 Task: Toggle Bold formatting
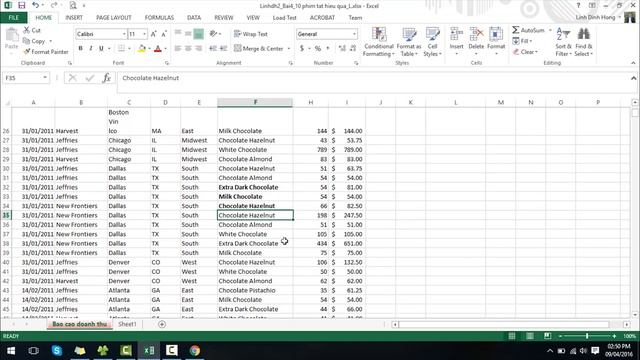80,48
